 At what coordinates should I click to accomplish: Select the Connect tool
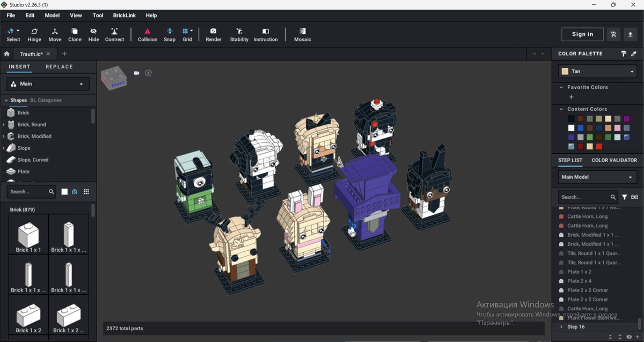114,35
